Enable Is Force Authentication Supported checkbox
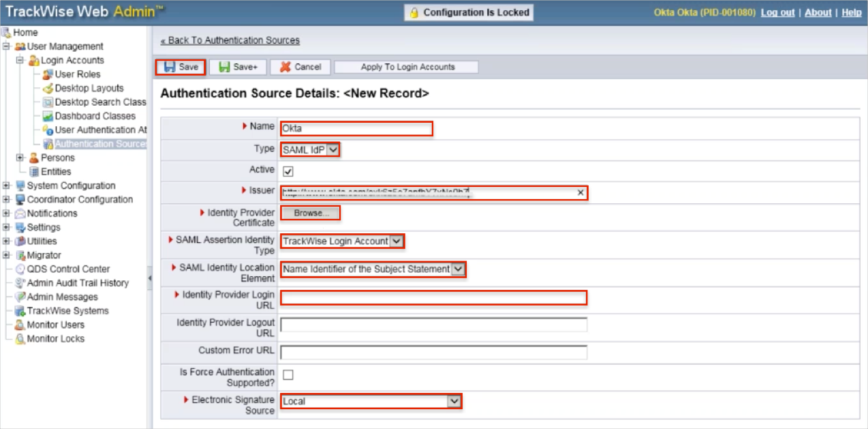This screenshot has height=429, width=868. (288, 374)
